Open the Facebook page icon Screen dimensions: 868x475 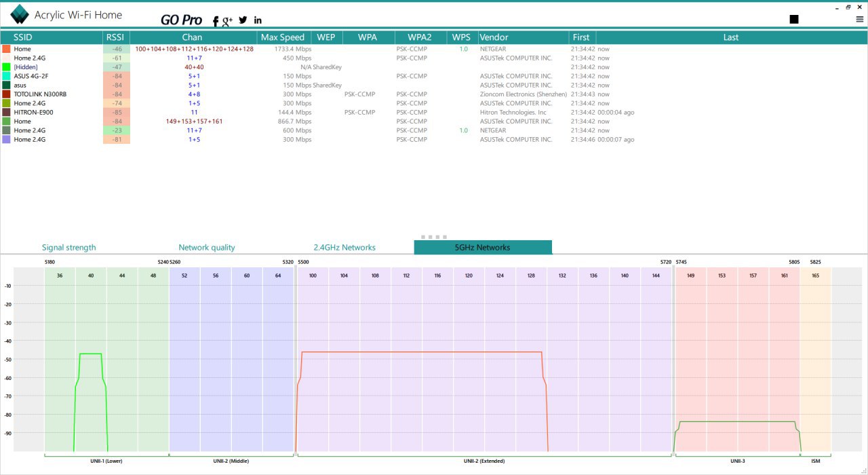(216, 21)
